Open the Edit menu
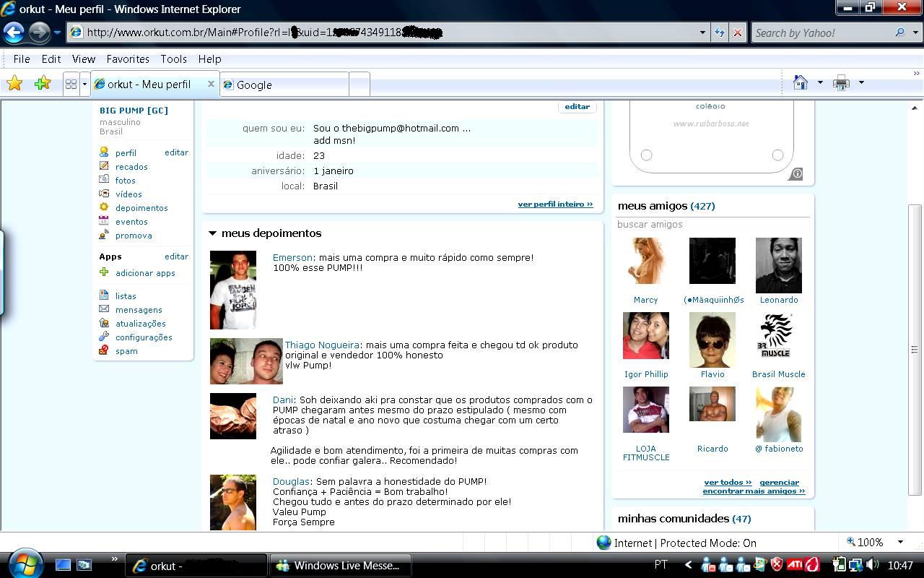Image resolution: width=924 pixels, height=578 pixels. point(51,59)
